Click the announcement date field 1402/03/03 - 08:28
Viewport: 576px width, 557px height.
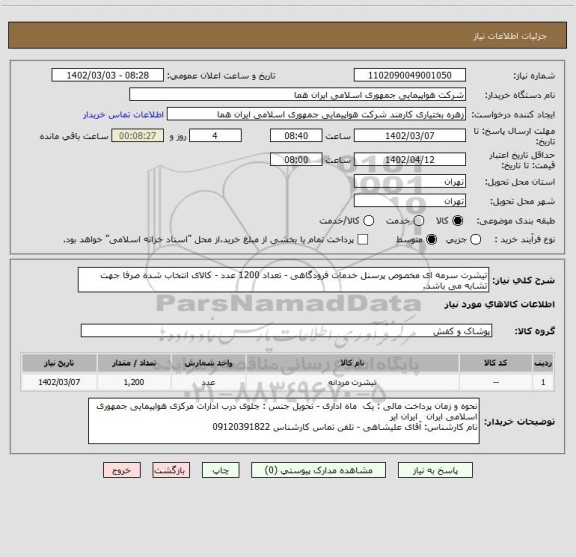pos(108,75)
